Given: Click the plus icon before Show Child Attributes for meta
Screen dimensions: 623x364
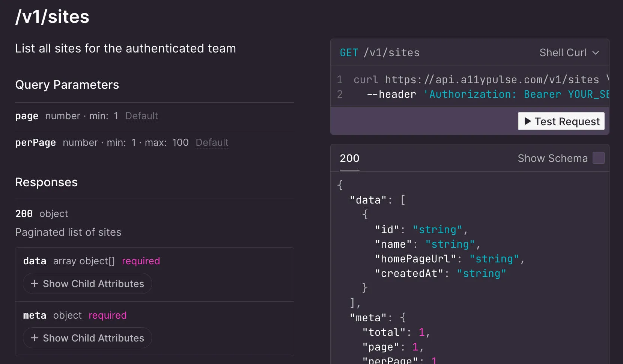Looking at the screenshot, I should coord(34,338).
